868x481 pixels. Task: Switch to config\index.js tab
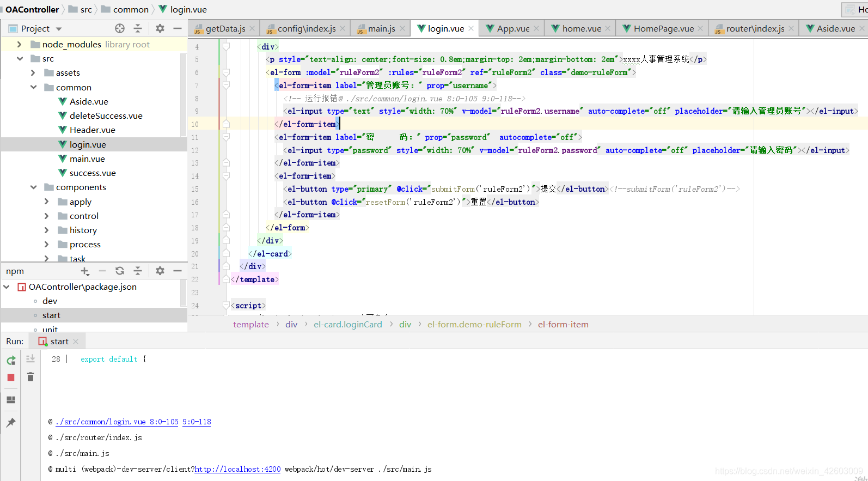(x=306, y=28)
